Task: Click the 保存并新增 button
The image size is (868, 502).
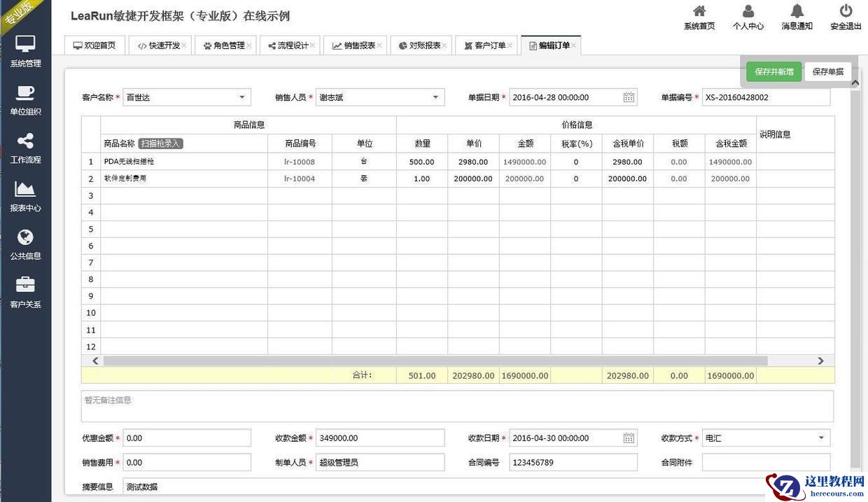Action: coord(773,71)
